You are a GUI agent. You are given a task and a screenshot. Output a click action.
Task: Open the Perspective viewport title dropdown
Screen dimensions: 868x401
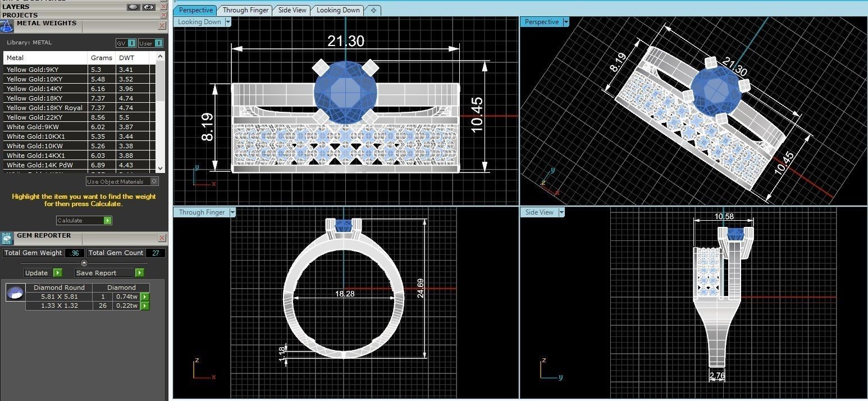click(x=566, y=22)
